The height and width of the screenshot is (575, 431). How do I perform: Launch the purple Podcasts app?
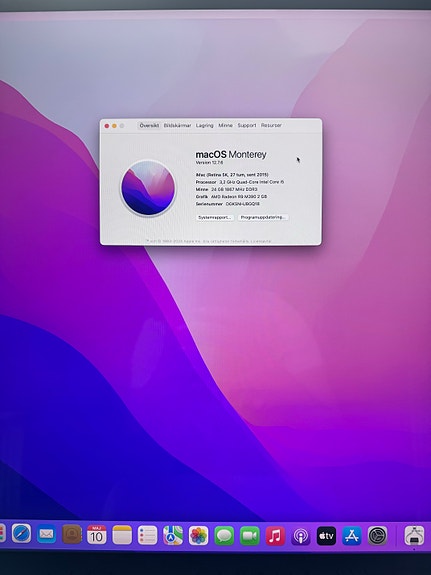coord(301,536)
